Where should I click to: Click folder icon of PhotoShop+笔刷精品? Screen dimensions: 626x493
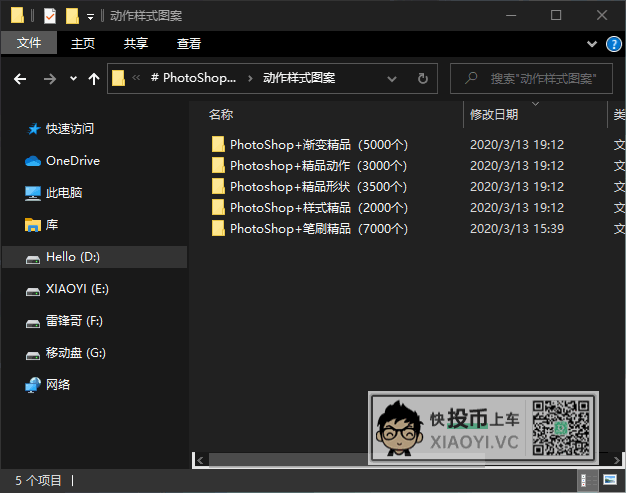click(x=218, y=228)
